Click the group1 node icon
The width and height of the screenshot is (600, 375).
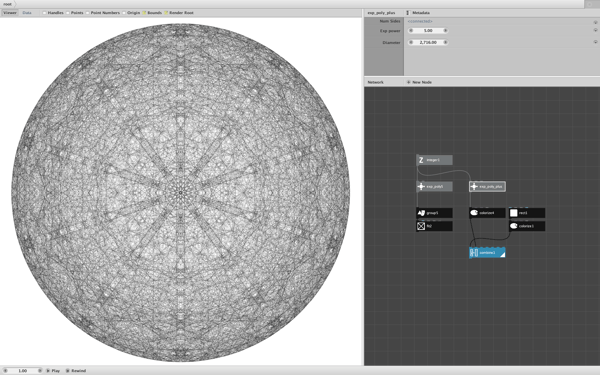tap(421, 213)
